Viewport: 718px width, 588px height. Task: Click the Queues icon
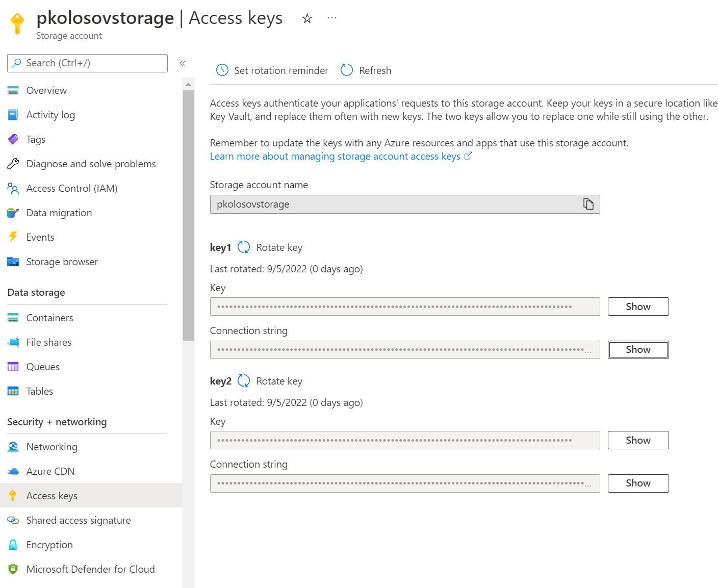click(13, 367)
